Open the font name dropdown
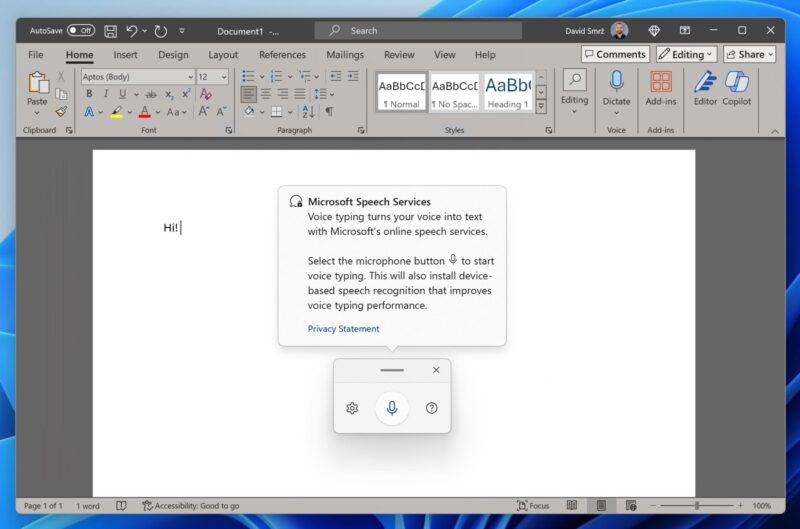The image size is (800, 529). click(x=190, y=77)
